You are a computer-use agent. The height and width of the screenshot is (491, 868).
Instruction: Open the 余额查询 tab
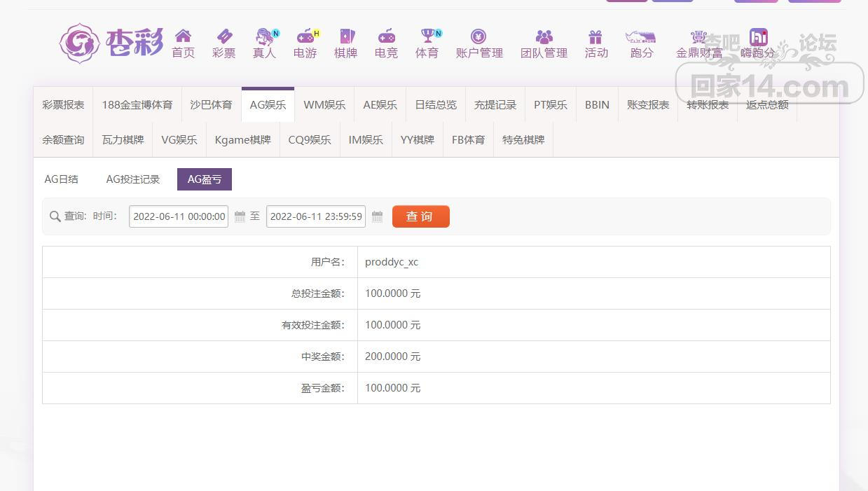[x=63, y=140]
